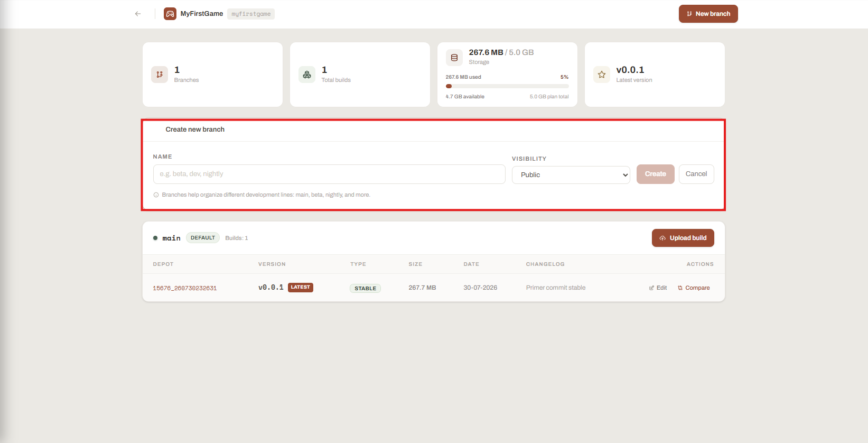Compare the v0.0.1 build

click(694, 288)
